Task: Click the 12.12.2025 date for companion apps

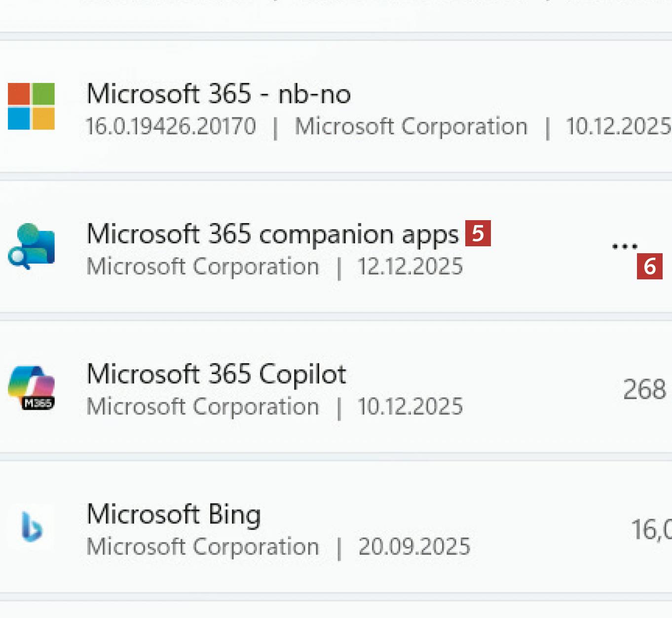Action: click(x=411, y=267)
